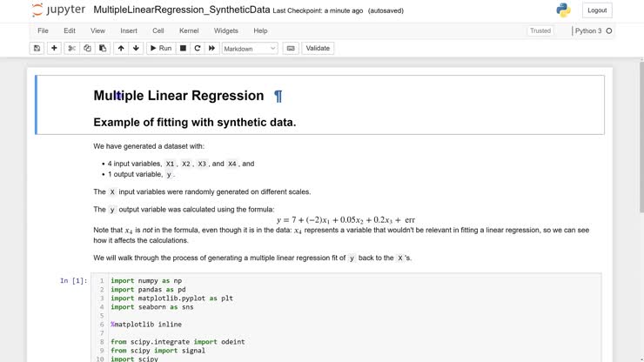Click code line 'import seaborn as sns'
The image size is (644, 362).
(152, 307)
